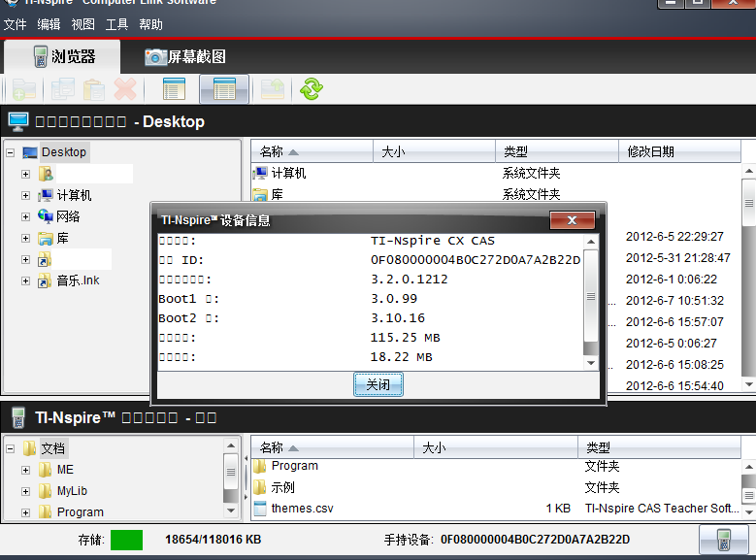This screenshot has height=560, width=756.
Task: Click the scroll down arrow in device info dialog
Action: click(x=591, y=363)
